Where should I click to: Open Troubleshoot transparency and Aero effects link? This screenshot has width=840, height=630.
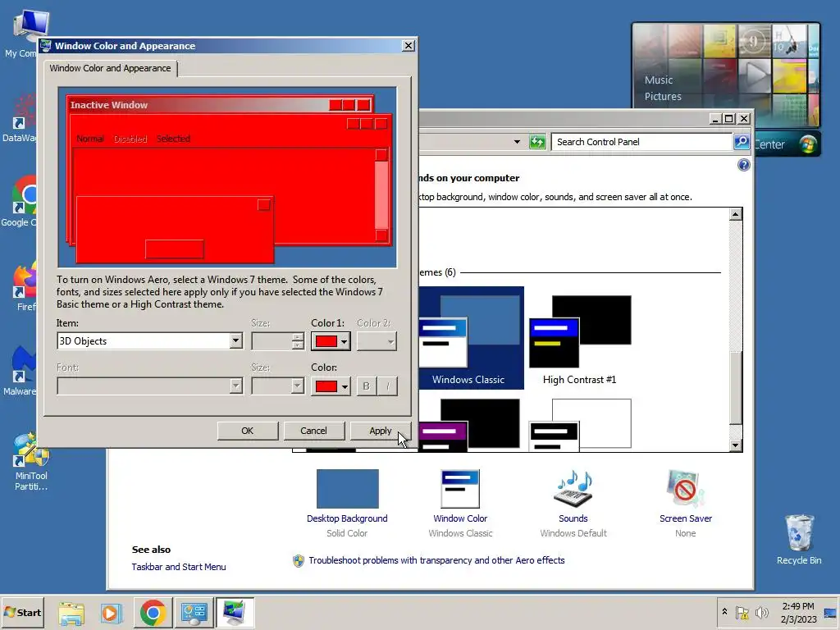(436, 560)
